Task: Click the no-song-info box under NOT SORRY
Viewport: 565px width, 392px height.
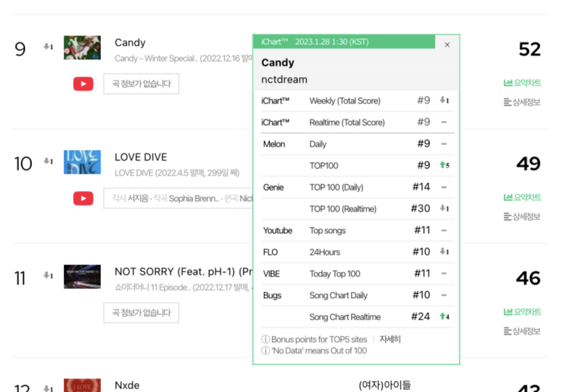Action: (141, 313)
